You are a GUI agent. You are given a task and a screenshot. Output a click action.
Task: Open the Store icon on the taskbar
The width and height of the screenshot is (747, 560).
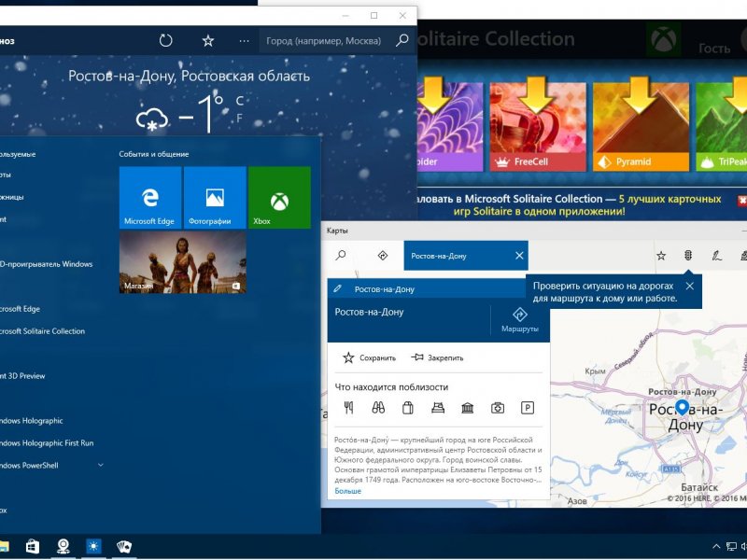33,546
